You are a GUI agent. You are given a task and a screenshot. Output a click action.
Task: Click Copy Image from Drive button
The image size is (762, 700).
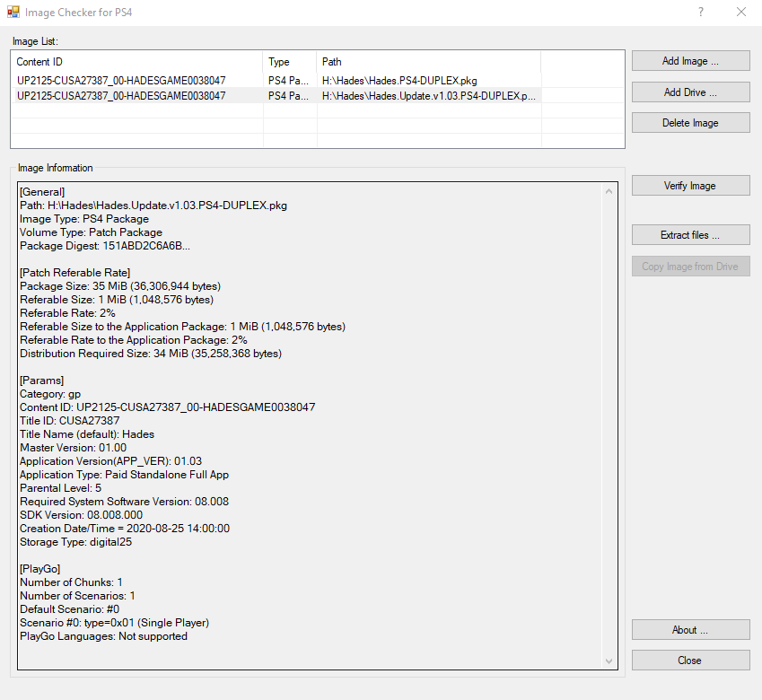(x=690, y=267)
